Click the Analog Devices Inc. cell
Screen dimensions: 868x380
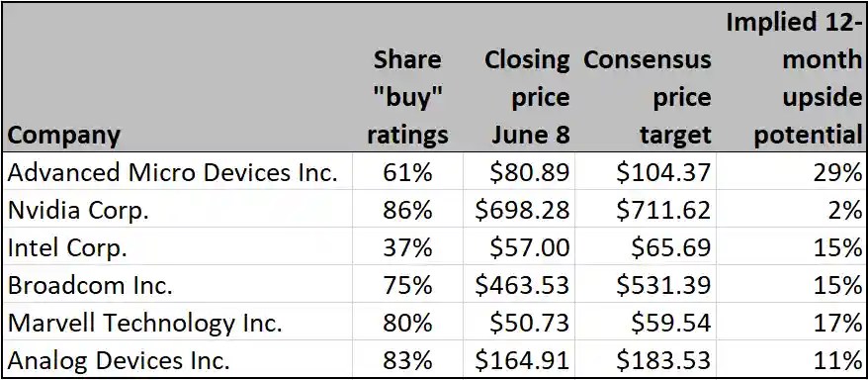point(177,359)
